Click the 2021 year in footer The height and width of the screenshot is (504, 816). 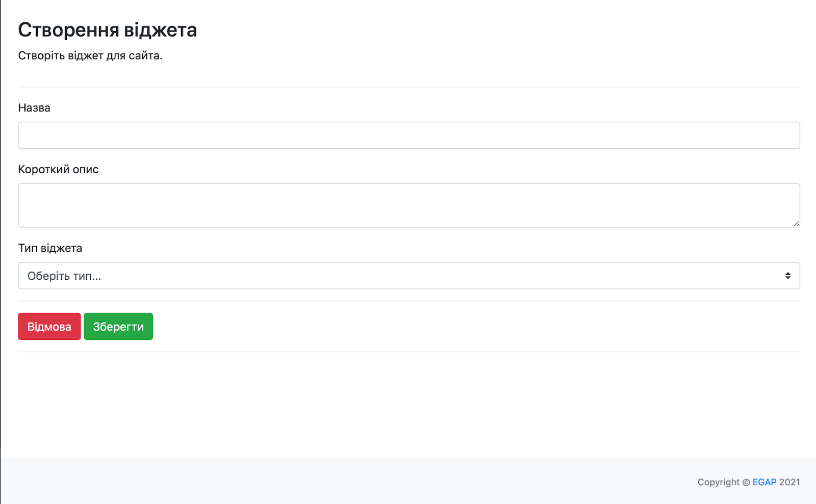[789, 482]
